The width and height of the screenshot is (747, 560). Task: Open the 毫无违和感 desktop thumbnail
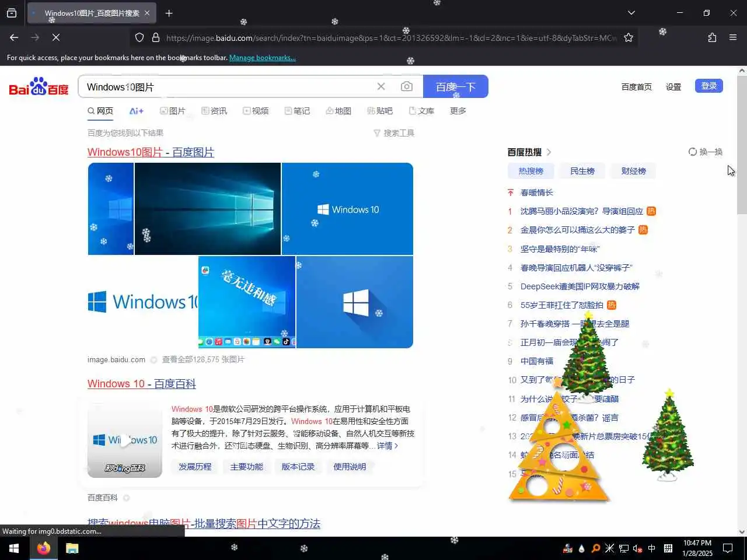pyautogui.click(x=247, y=302)
